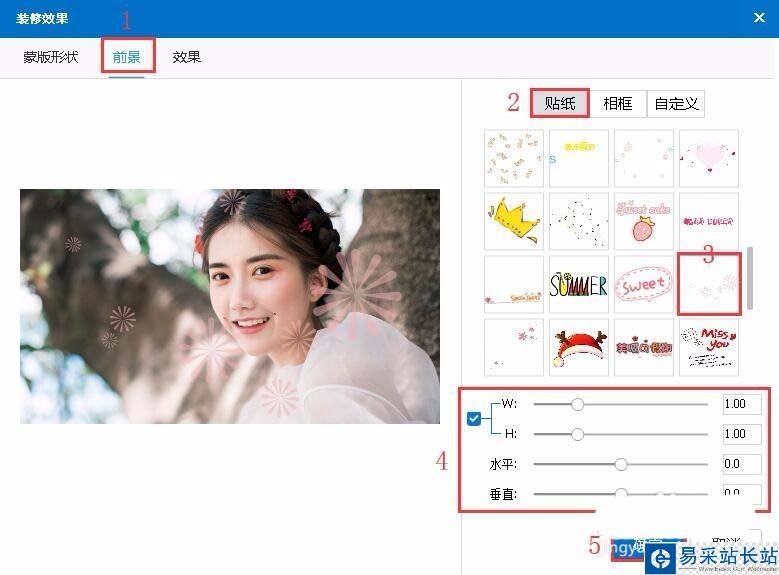This screenshot has width=779, height=575.
Task: Choose the pink Sweet speech bubble sticker
Action: coord(644,284)
